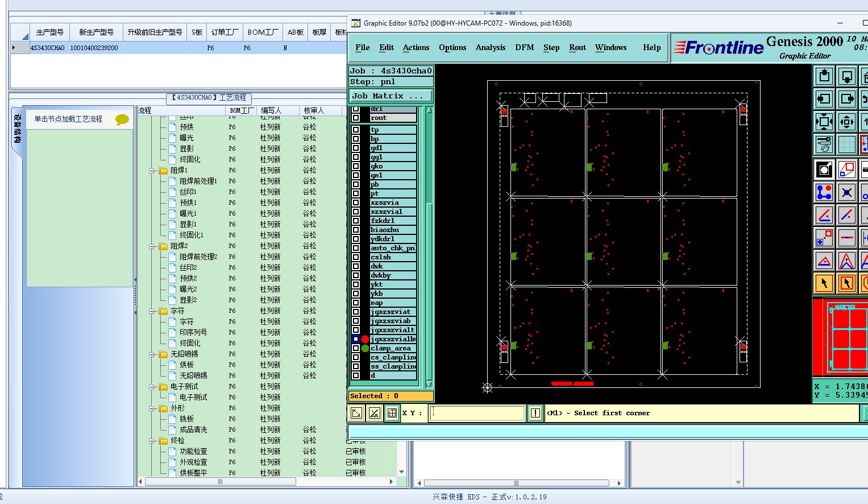This screenshot has width=868, height=504.
Task: Collapse the 阻焊1 tree folder
Action: click(152, 171)
